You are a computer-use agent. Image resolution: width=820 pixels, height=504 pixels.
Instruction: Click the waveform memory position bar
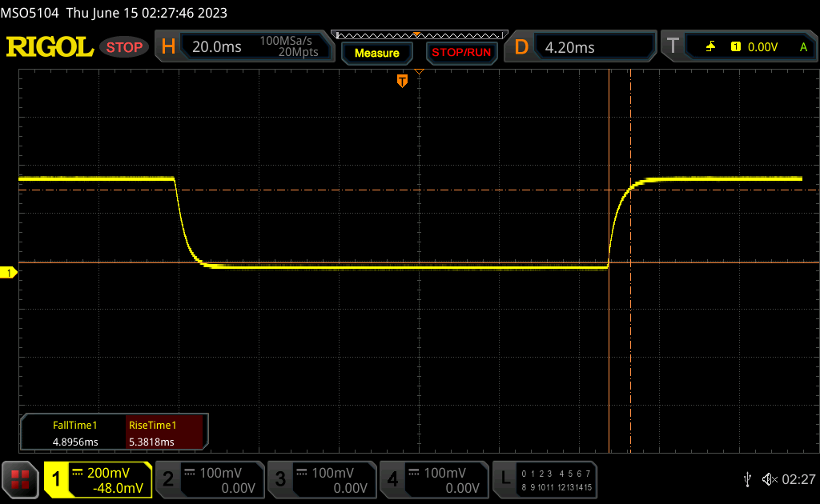click(420, 35)
